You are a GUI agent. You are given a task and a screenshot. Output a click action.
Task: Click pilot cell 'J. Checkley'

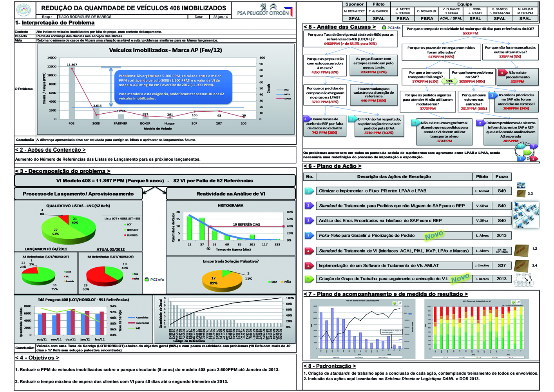point(482,265)
